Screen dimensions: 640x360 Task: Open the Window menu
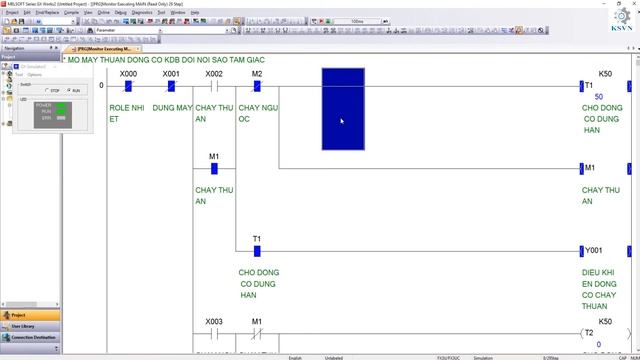tap(178, 13)
